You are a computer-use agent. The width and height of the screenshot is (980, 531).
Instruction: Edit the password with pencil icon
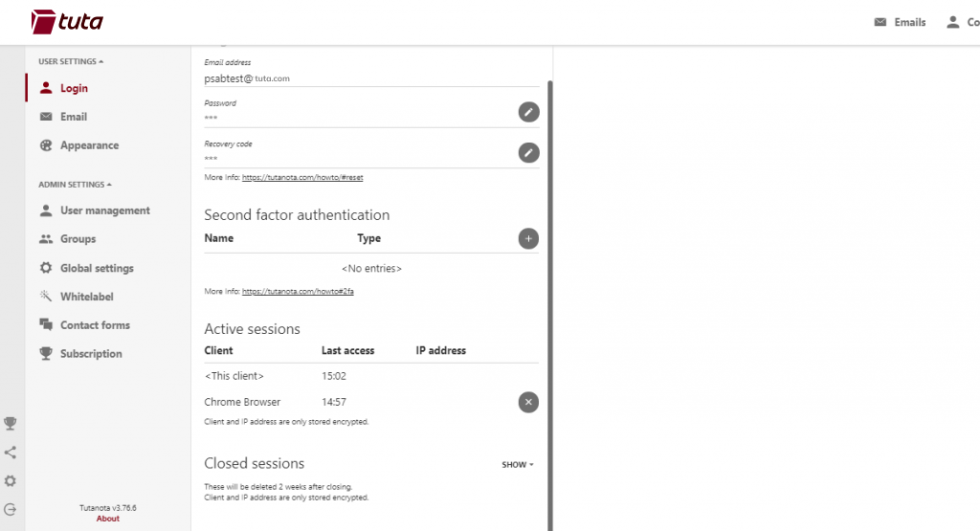pos(528,112)
